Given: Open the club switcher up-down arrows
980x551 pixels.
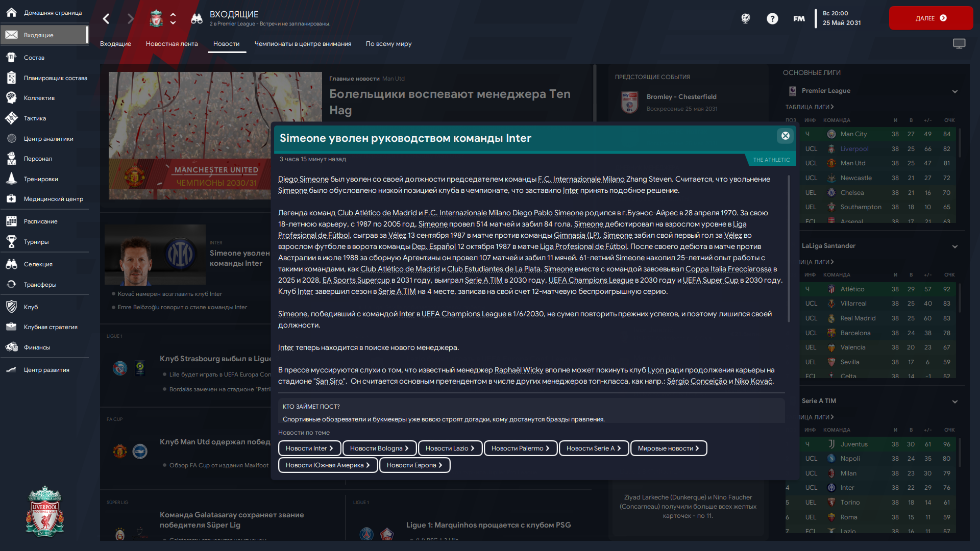Looking at the screenshot, I should [x=173, y=19].
